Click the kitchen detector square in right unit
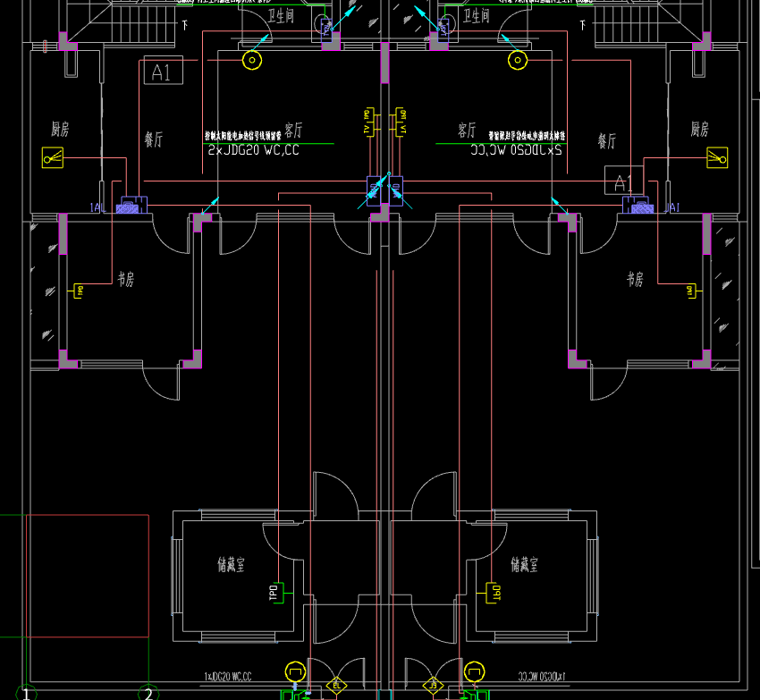This screenshot has height=700, width=760. [x=717, y=158]
